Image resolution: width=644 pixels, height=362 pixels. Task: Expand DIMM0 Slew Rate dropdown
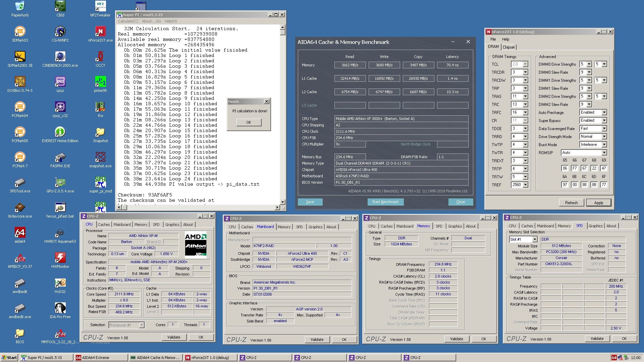tap(589, 72)
